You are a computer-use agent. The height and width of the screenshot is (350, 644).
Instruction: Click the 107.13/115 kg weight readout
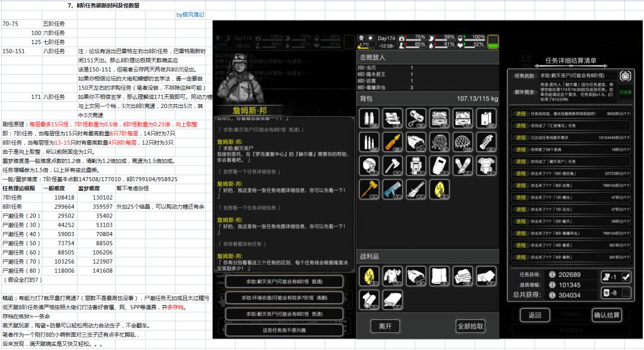pos(477,98)
